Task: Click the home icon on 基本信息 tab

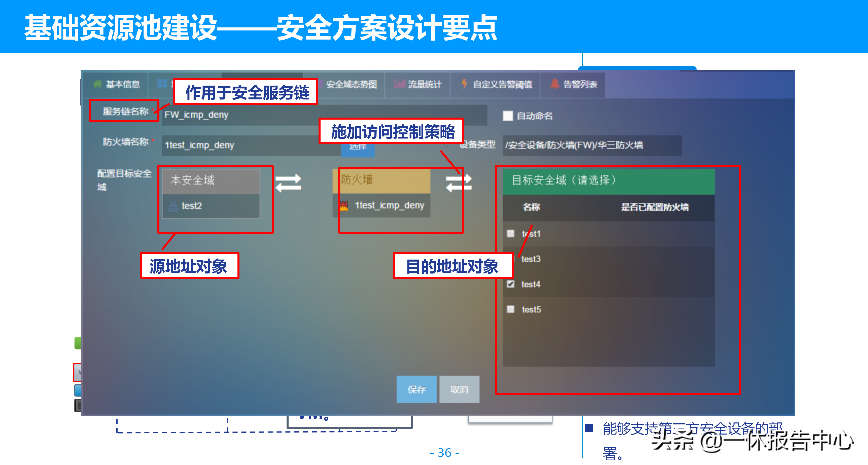Action: (97, 84)
